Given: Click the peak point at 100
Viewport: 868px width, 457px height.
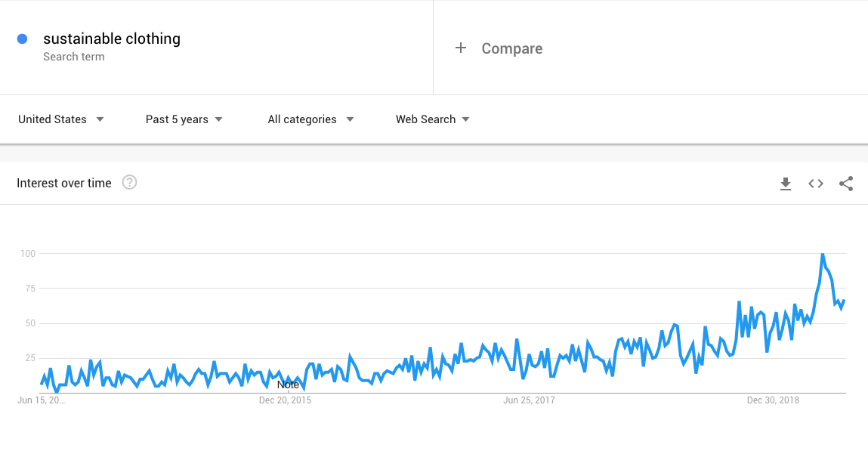Looking at the screenshot, I should point(823,254).
